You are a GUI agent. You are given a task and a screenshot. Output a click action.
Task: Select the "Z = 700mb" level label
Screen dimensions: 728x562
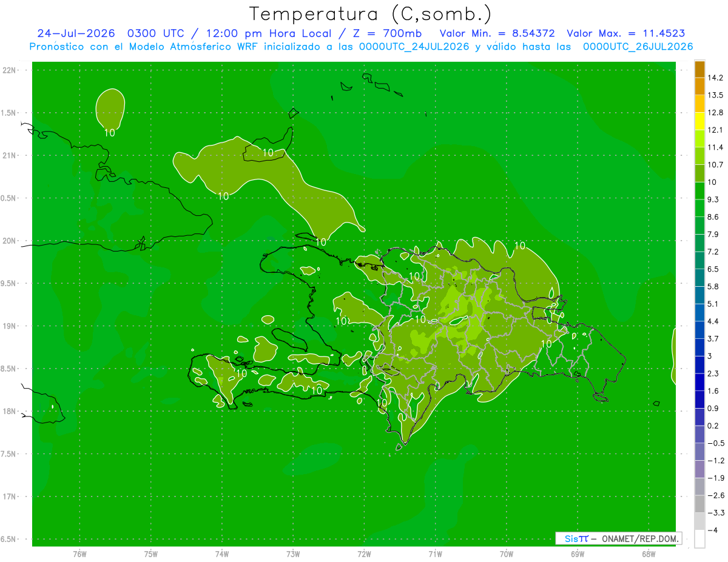(x=388, y=33)
